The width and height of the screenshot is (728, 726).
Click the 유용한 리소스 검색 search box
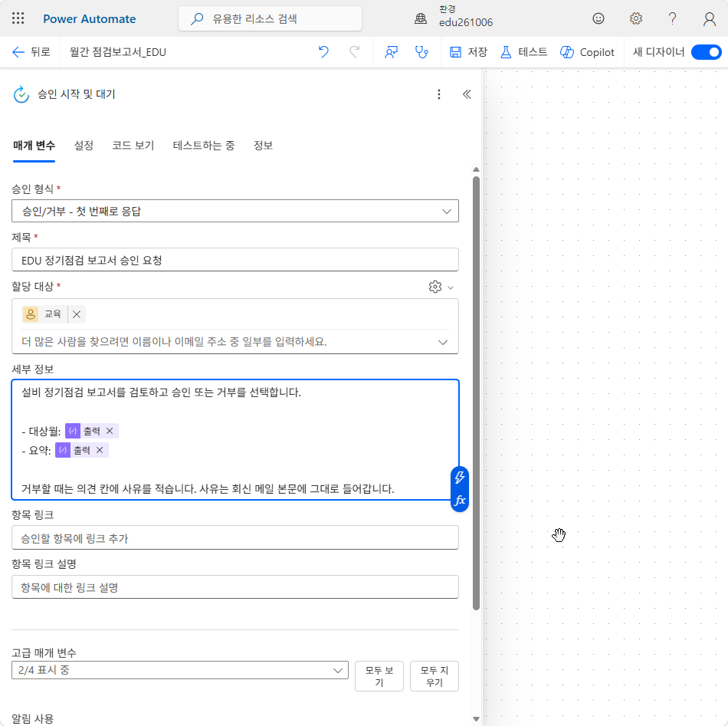[x=271, y=18]
